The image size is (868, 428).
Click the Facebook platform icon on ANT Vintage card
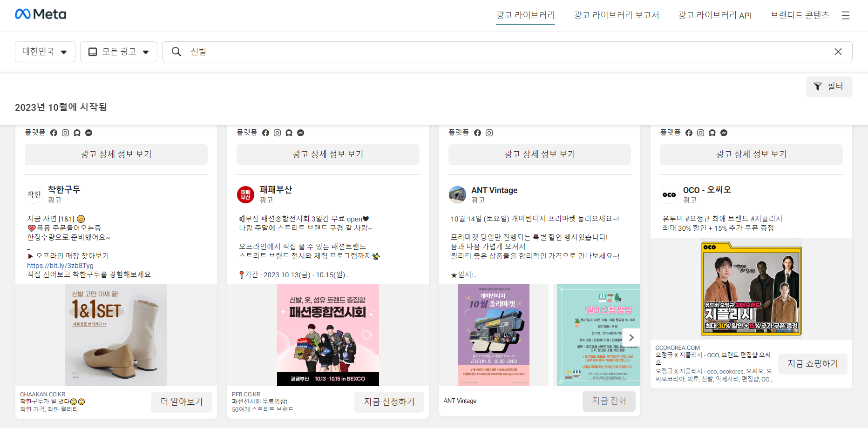[478, 133]
